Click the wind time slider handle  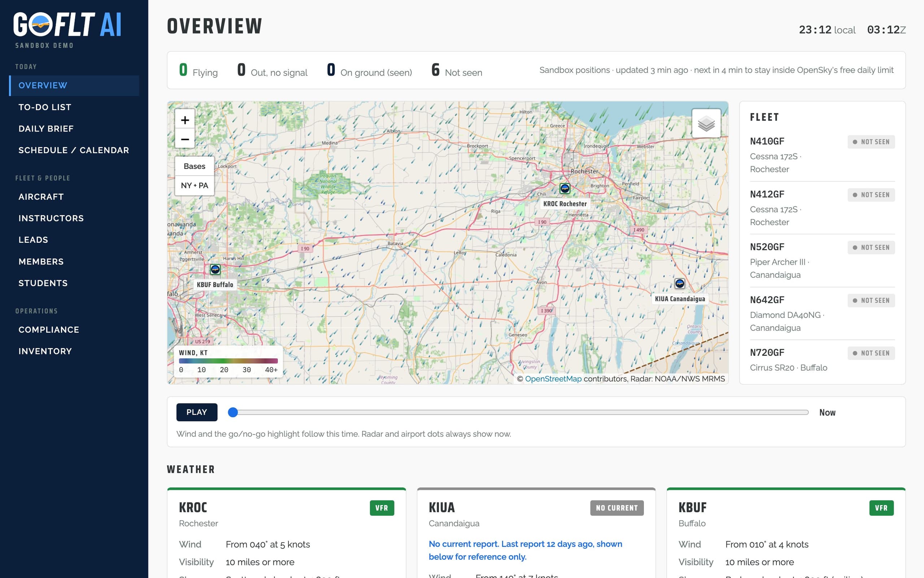(x=233, y=412)
